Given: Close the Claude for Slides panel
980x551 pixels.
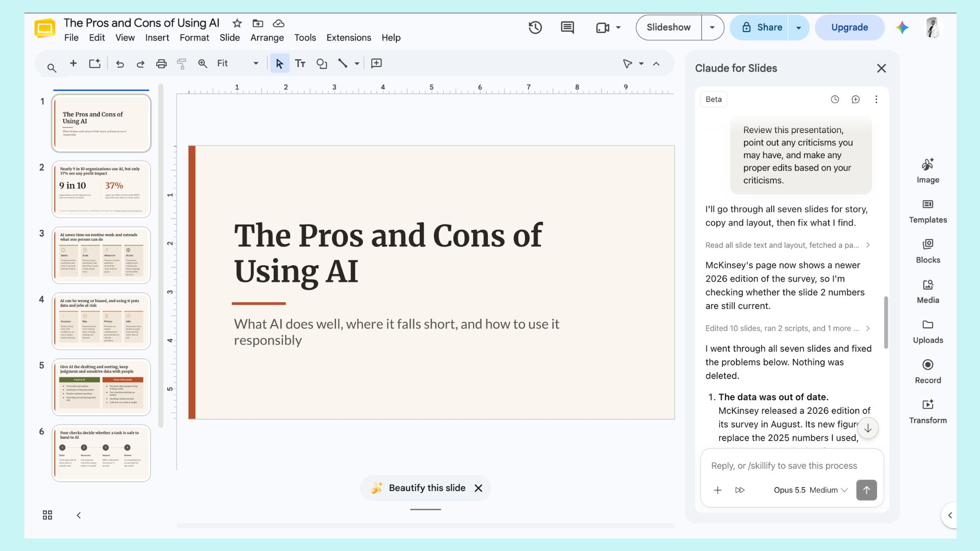Looking at the screenshot, I should point(881,68).
